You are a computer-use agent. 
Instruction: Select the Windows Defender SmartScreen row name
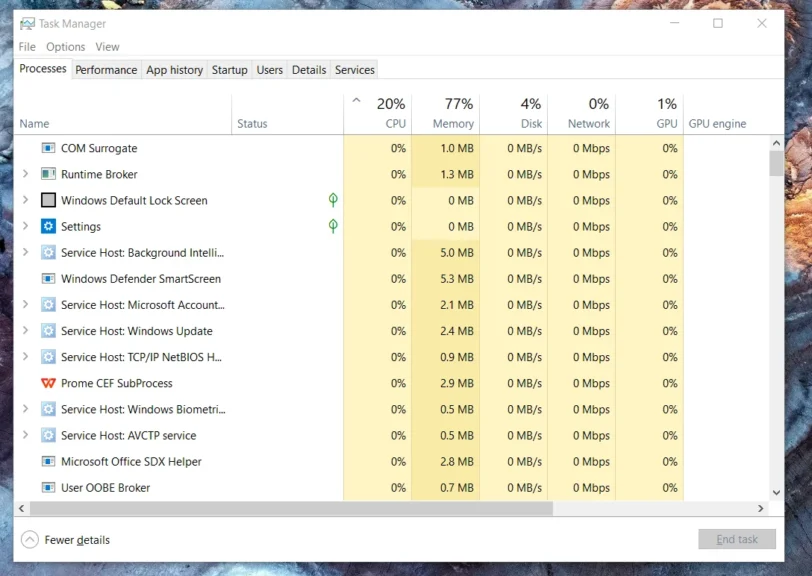[141, 279]
